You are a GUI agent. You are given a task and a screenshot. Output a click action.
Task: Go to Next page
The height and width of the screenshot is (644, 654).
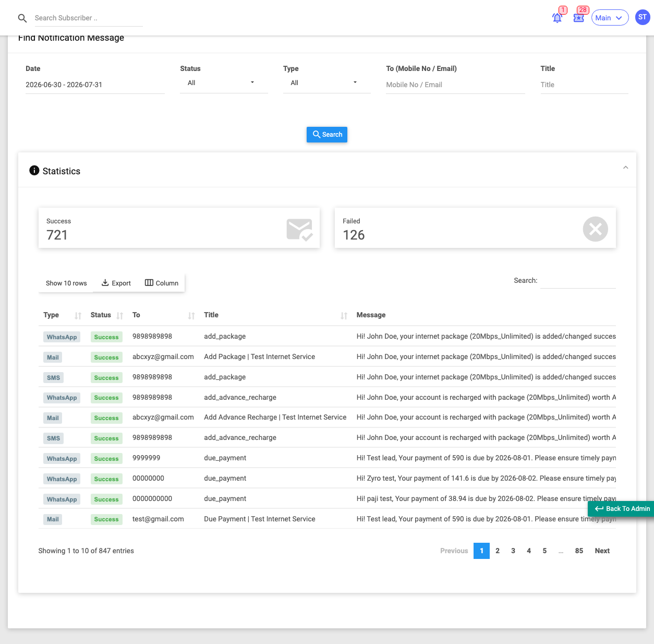[602, 551]
